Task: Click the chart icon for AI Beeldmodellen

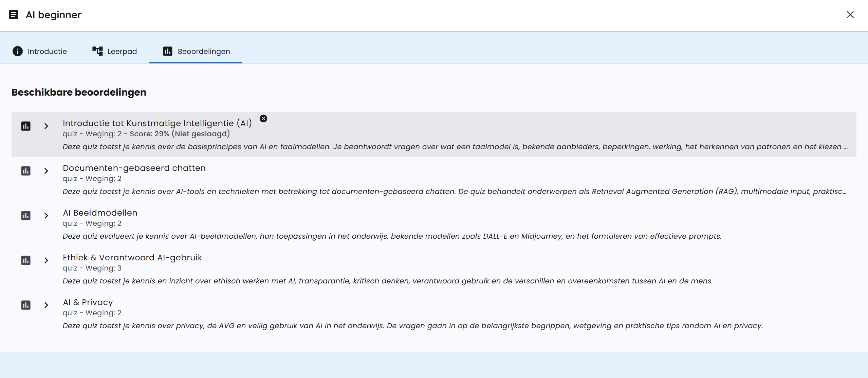Action: pos(26,216)
